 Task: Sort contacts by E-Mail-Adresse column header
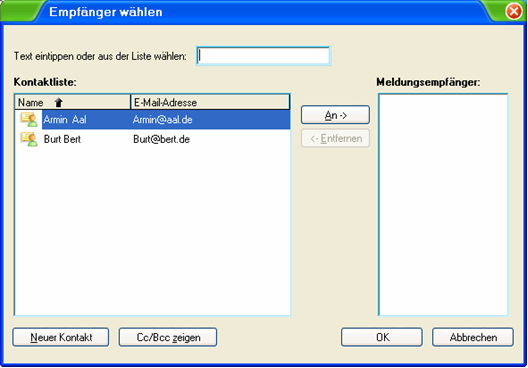click(x=210, y=102)
